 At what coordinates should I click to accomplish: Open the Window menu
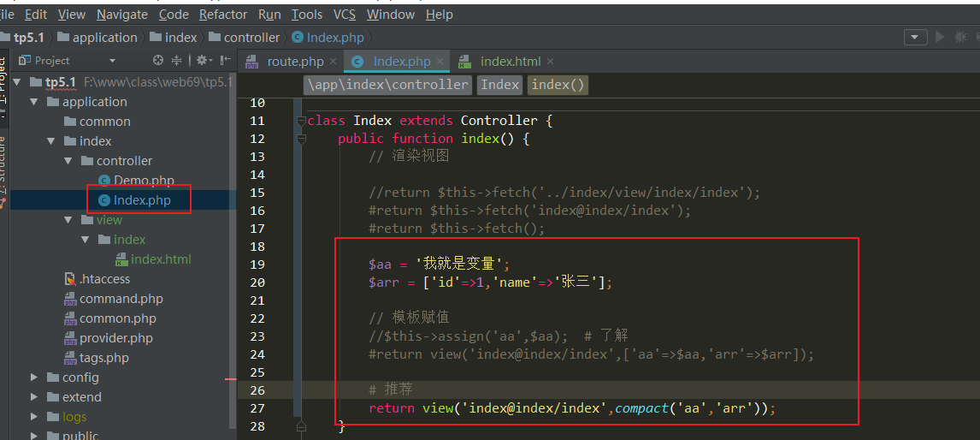tap(391, 14)
